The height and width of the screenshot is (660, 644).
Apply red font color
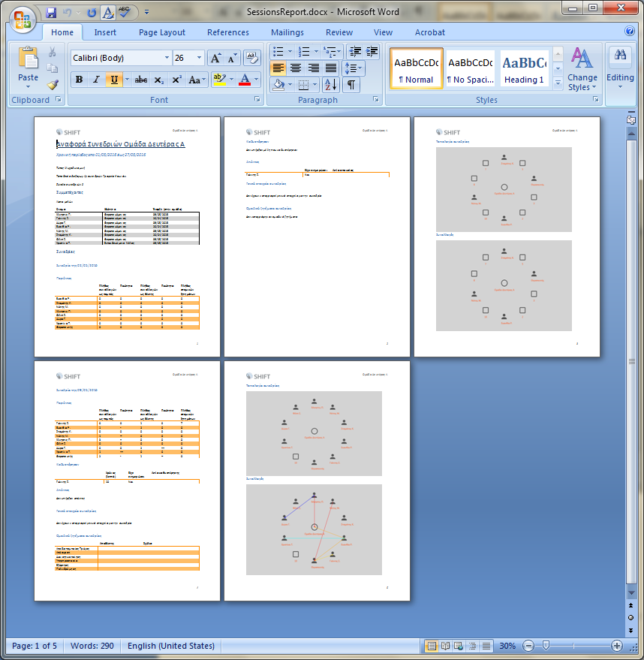tap(245, 80)
